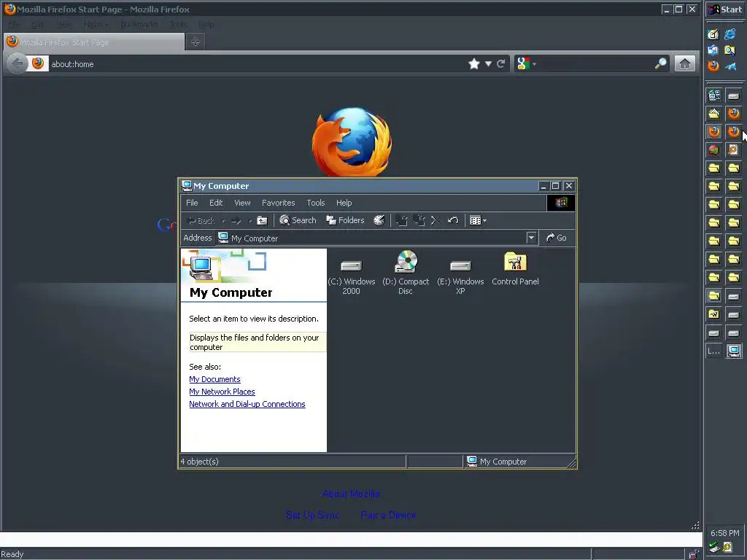Click the Firefox back arrow button
The width and height of the screenshot is (747, 560).
click(x=18, y=64)
